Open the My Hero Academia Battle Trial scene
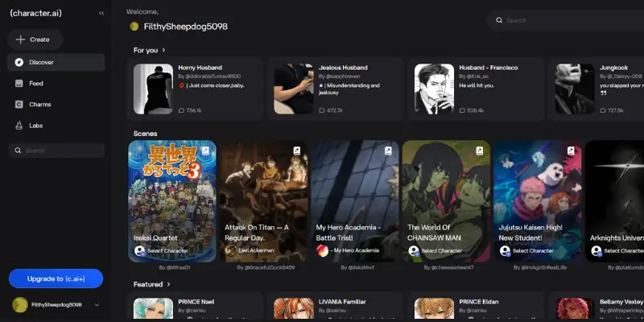Image resolution: width=644 pixels, height=322 pixels. (x=355, y=201)
